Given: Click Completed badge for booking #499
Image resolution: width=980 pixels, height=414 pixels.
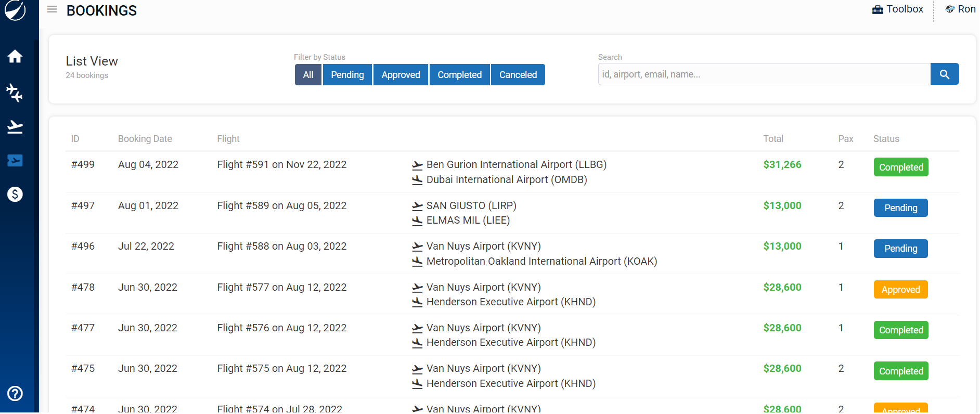Looking at the screenshot, I should tap(901, 167).
